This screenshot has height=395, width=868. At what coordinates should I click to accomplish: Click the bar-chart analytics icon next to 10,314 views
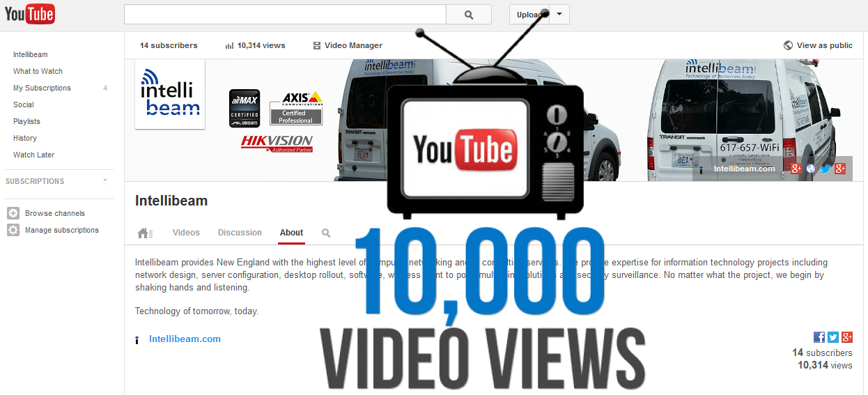pyautogui.click(x=230, y=45)
